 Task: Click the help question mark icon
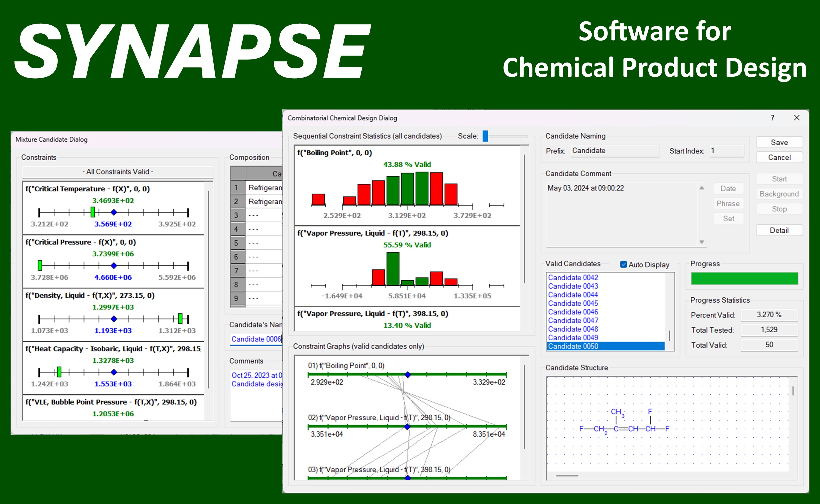tap(772, 118)
